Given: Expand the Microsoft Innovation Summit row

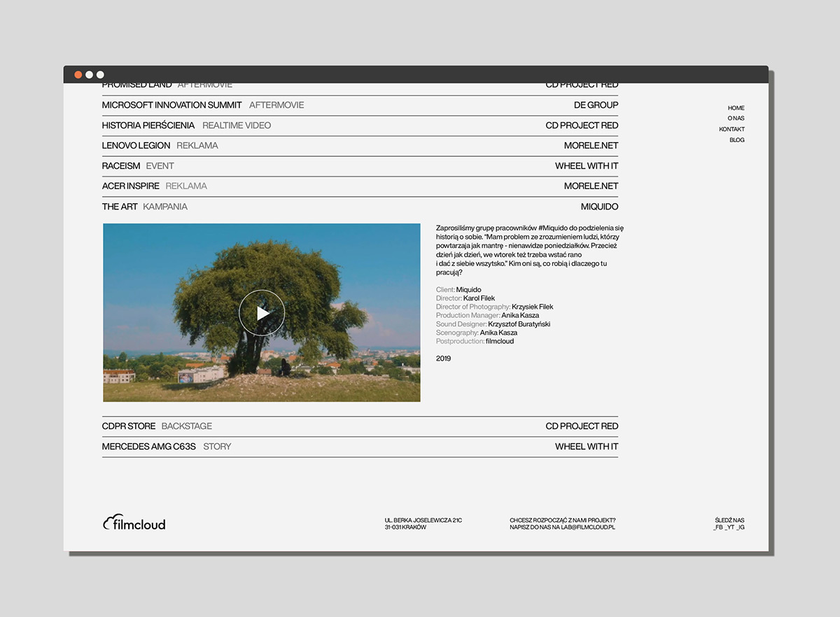Looking at the screenshot, I should (360, 105).
